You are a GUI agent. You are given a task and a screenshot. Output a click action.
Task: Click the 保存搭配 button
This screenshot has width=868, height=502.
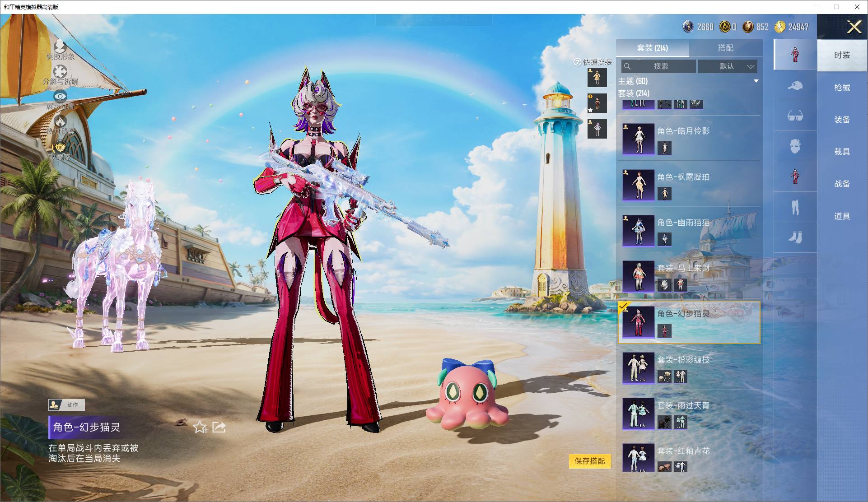[x=589, y=461]
